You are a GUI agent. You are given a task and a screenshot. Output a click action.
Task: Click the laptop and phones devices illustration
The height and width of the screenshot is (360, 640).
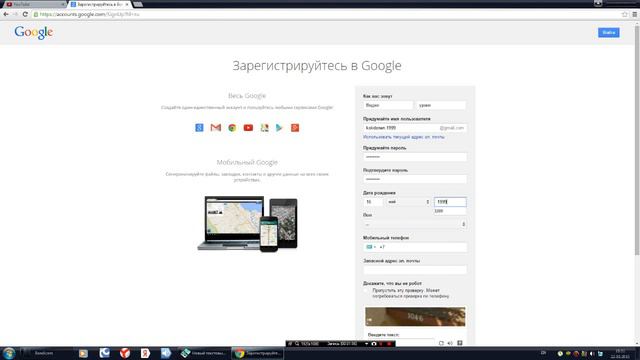[x=247, y=224]
